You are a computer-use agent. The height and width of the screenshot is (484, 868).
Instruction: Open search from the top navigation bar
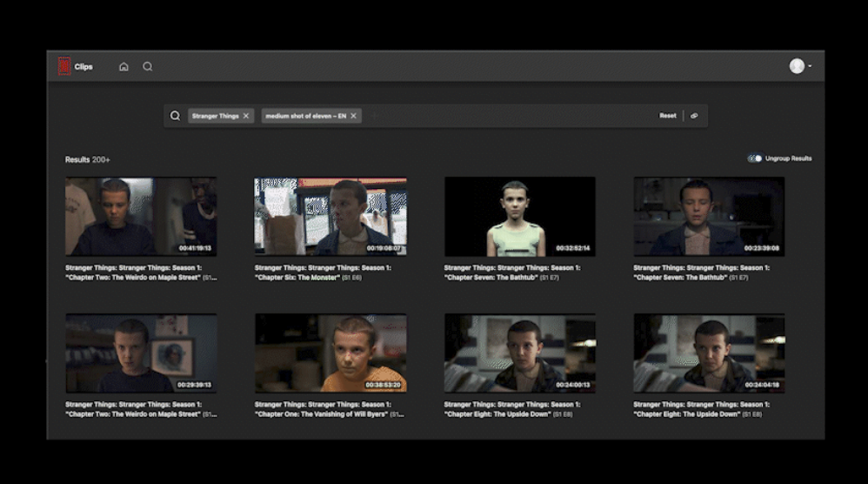(148, 67)
